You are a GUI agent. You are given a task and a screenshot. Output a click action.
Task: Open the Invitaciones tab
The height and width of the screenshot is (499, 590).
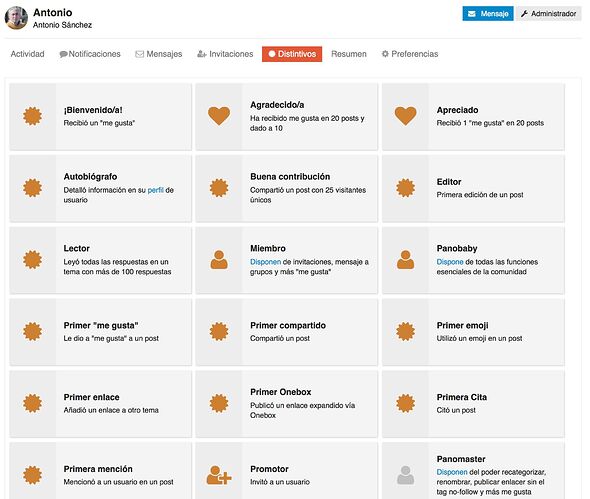225,54
